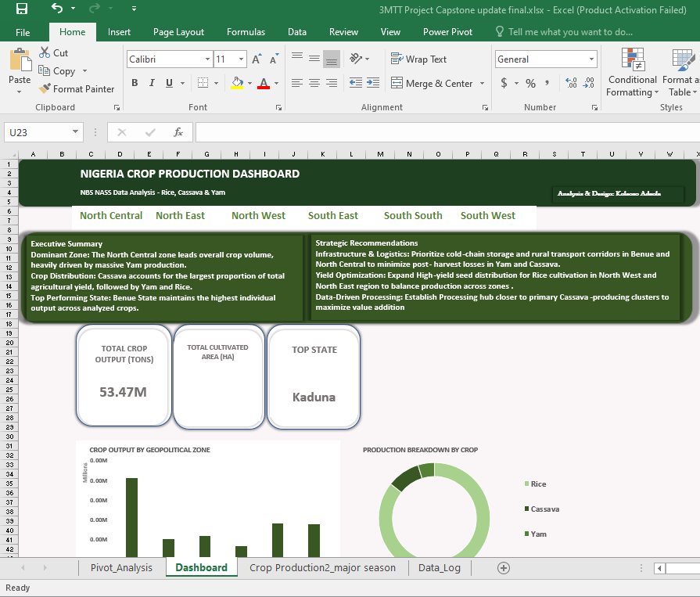Image resolution: width=700 pixels, height=597 pixels.
Task: Open Customize Quick Access Toolbar arrow
Action: 134,9
